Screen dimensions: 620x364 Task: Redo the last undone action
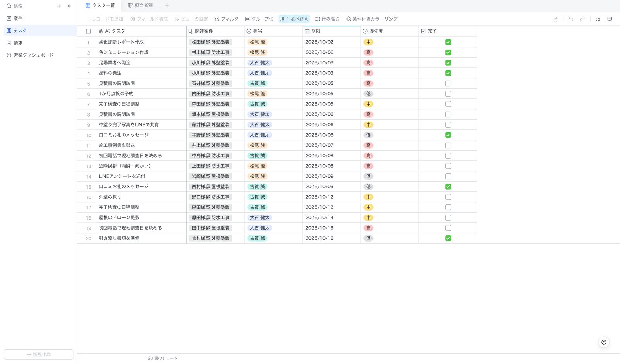pyautogui.click(x=582, y=19)
